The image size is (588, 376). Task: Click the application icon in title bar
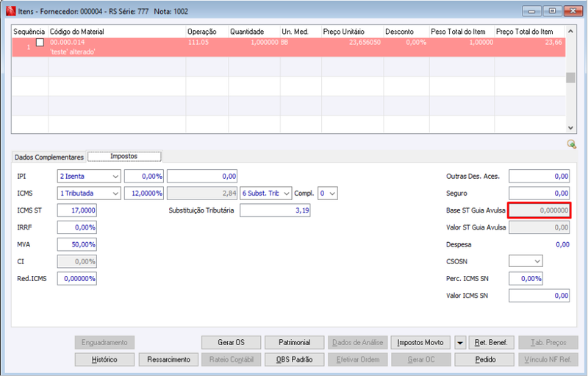[x=11, y=11]
